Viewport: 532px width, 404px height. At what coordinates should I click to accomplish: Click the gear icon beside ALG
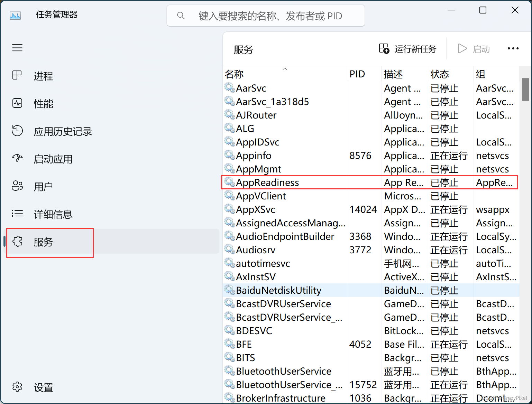click(x=230, y=128)
